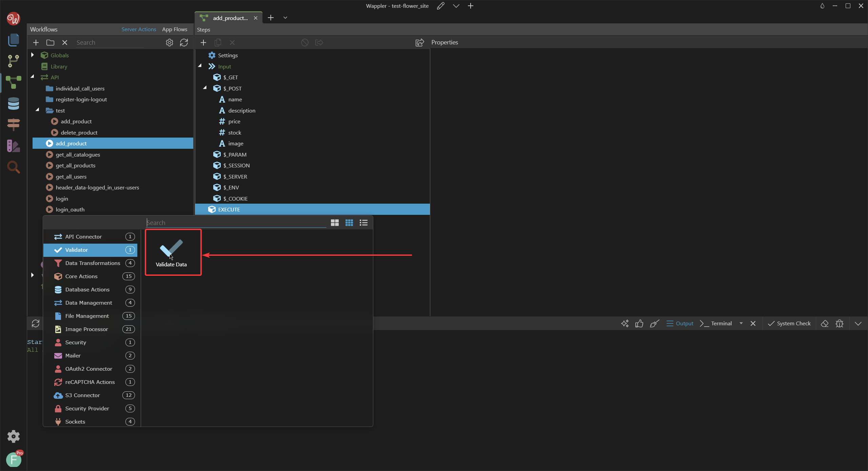Open Workflows panel settings gear

tap(170, 42)
